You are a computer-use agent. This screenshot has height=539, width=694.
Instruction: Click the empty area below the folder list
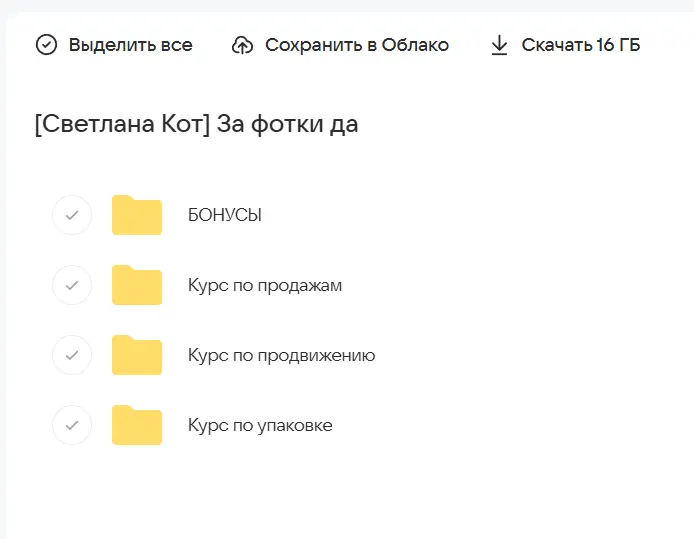click(346, 495)
